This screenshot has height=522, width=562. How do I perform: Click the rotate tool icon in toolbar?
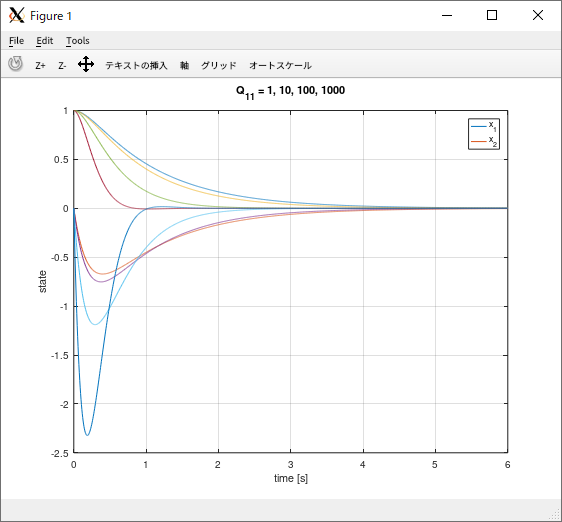coord(15,64)
